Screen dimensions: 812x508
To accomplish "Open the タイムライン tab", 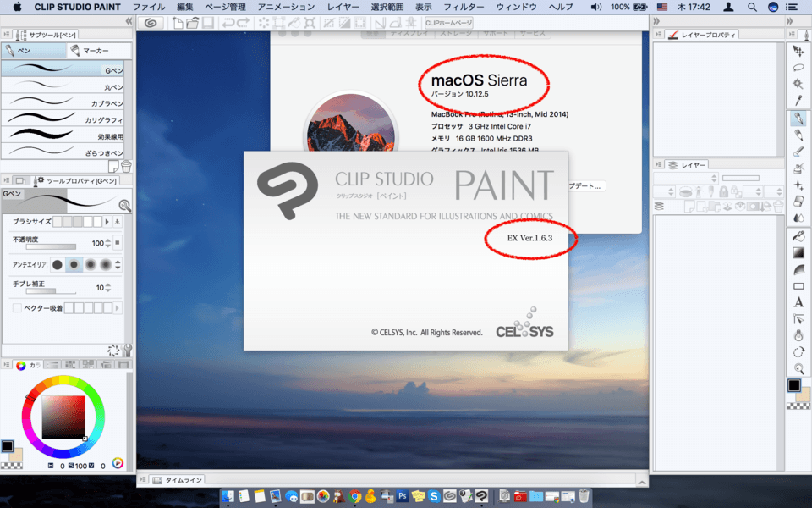I will (x=178, y=480).
